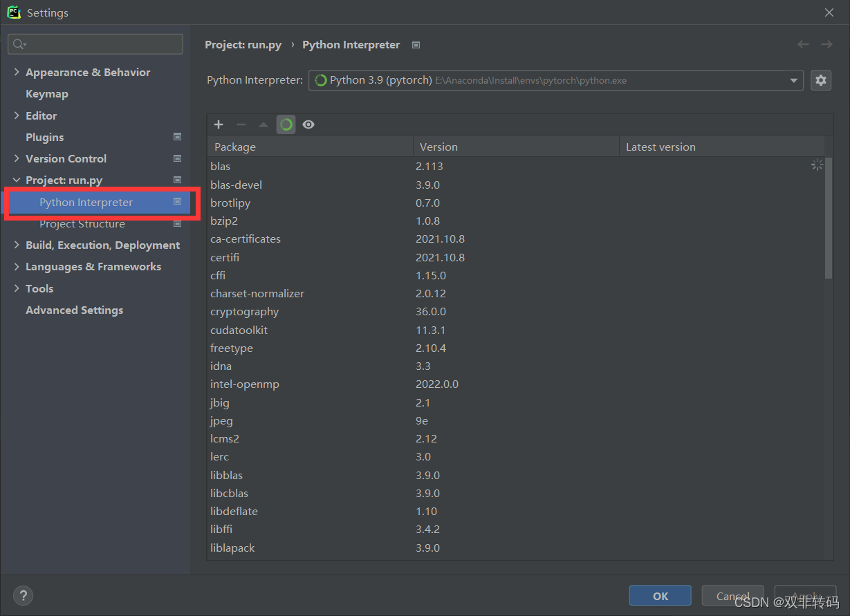Select the cffi package row

point(516,275)
